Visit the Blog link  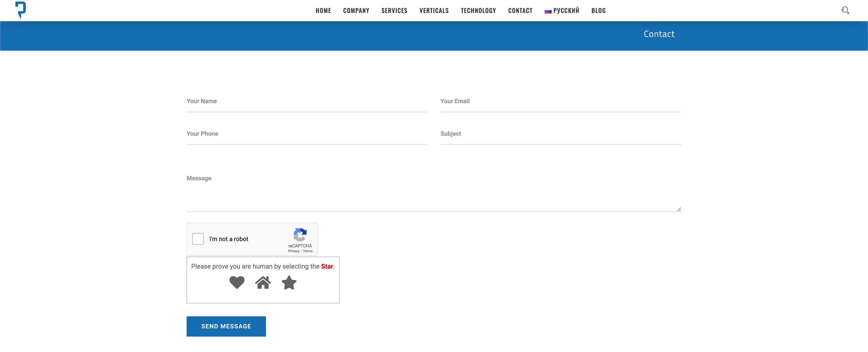pos(598,11)
